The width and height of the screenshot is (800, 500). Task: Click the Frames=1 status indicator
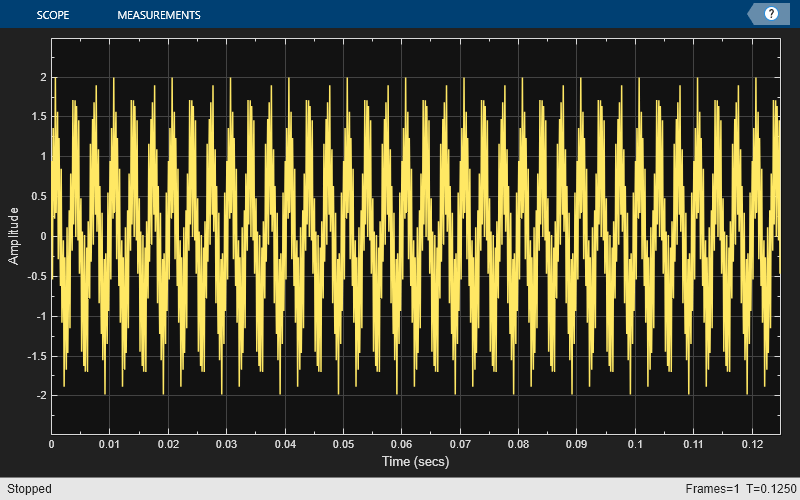[713, 489]
